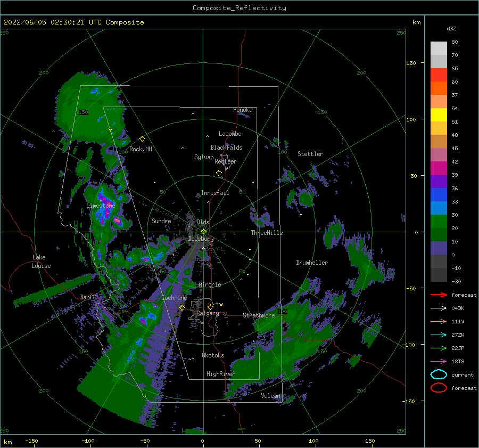Click the magenta swatch in dBZ scale
Viewport: 479px width, 448px height.
(x=439, y=168)
